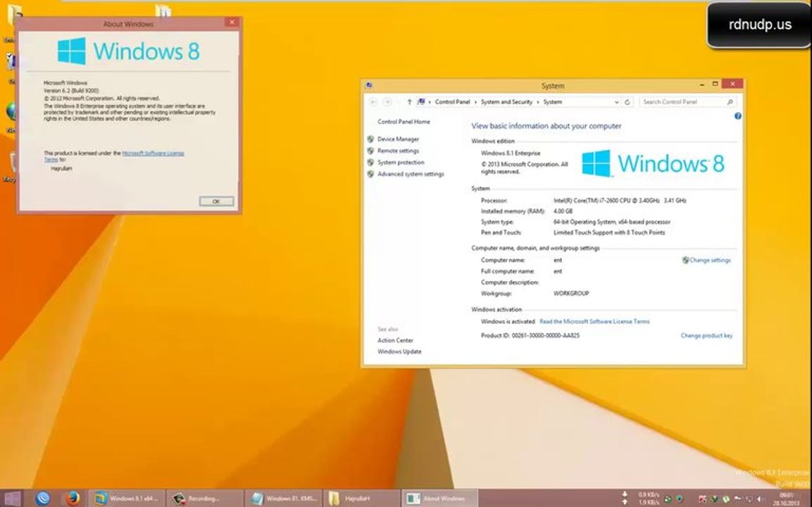
Task: Select System and Security in the breadcrumb
Action: 506,102
